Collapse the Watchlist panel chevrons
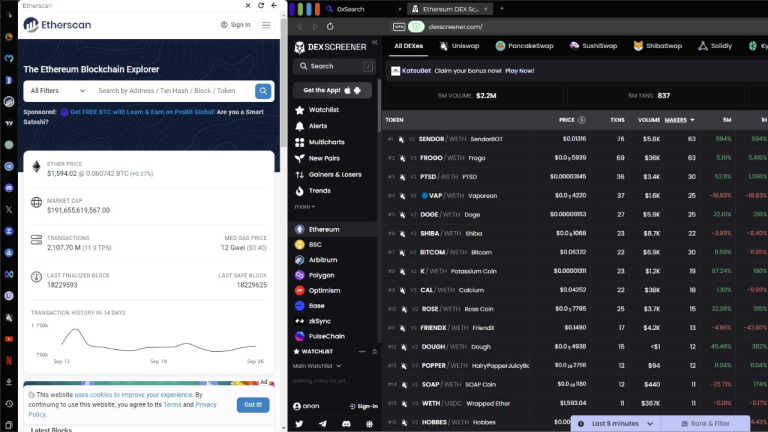The image size is (768, 432). point(375,352)
